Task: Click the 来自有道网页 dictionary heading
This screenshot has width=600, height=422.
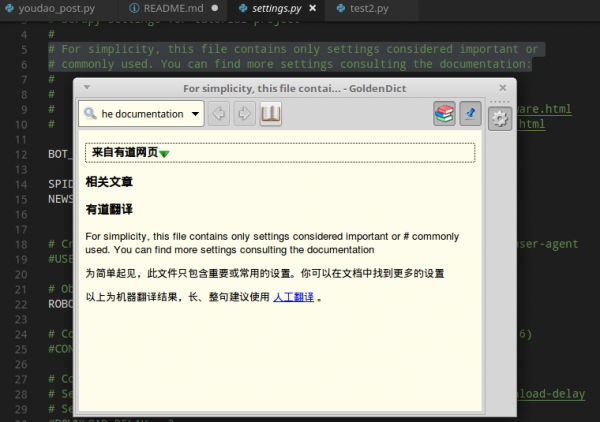Action: pos(125,152)
